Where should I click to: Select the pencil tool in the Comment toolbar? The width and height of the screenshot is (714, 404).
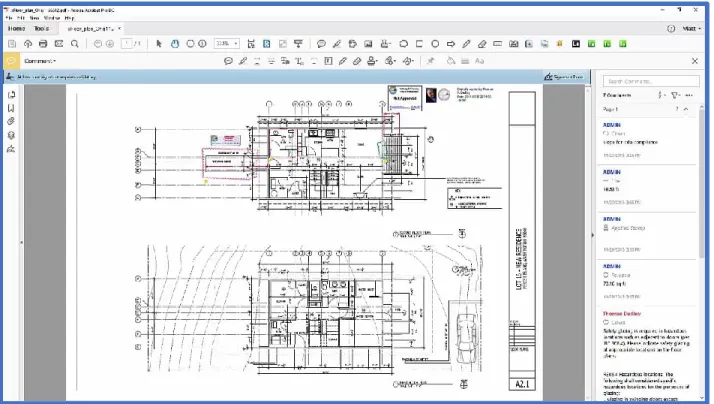343,61
